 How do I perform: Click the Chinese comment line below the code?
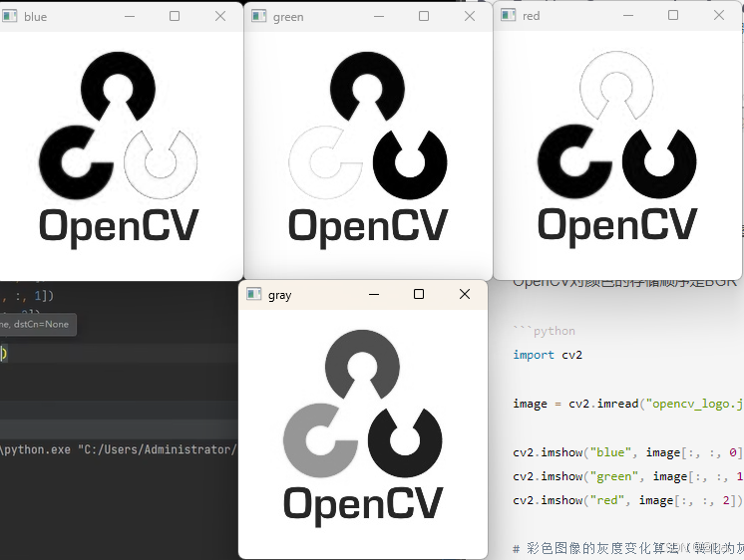pos(628,549)
